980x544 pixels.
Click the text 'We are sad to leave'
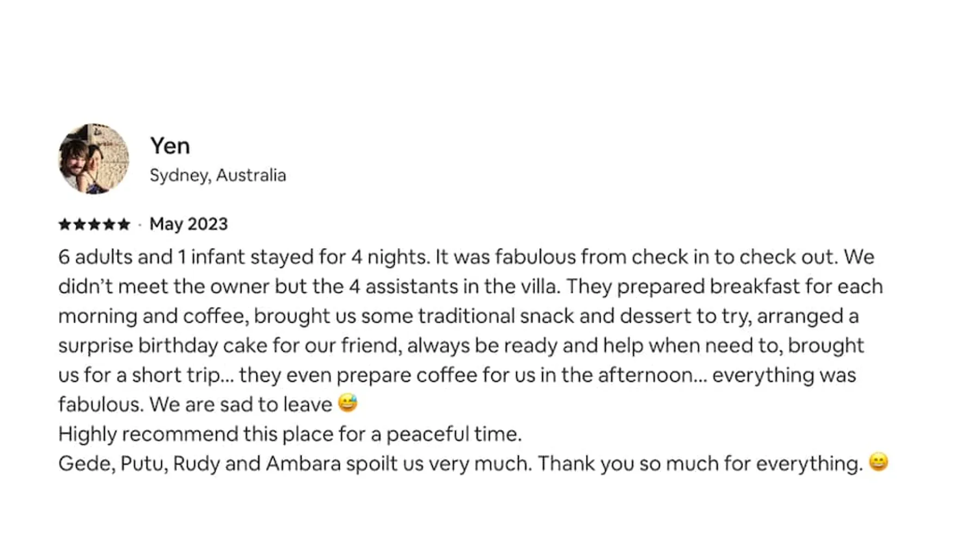(x=240, y=405)
